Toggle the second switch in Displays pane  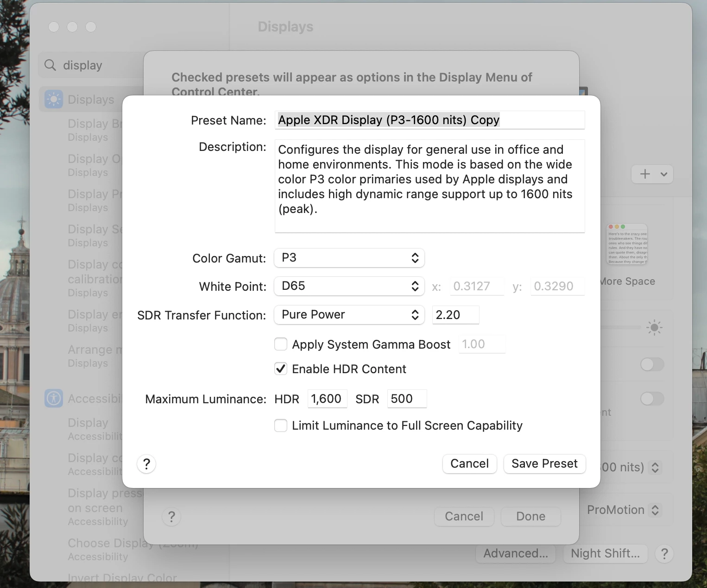(652, 399)
